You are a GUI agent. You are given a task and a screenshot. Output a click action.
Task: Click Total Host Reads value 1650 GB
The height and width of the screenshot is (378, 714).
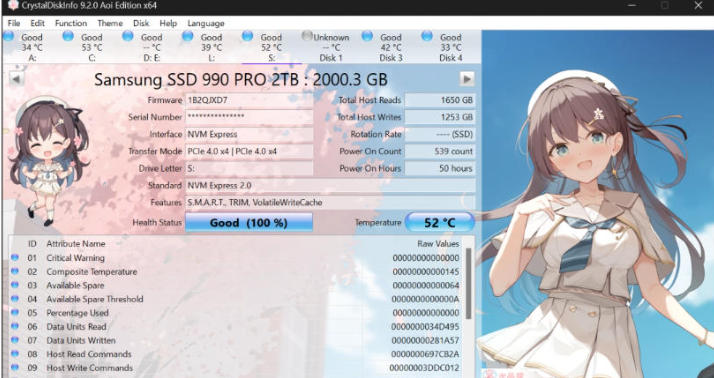pyautogui.click(x=440, y=100)
